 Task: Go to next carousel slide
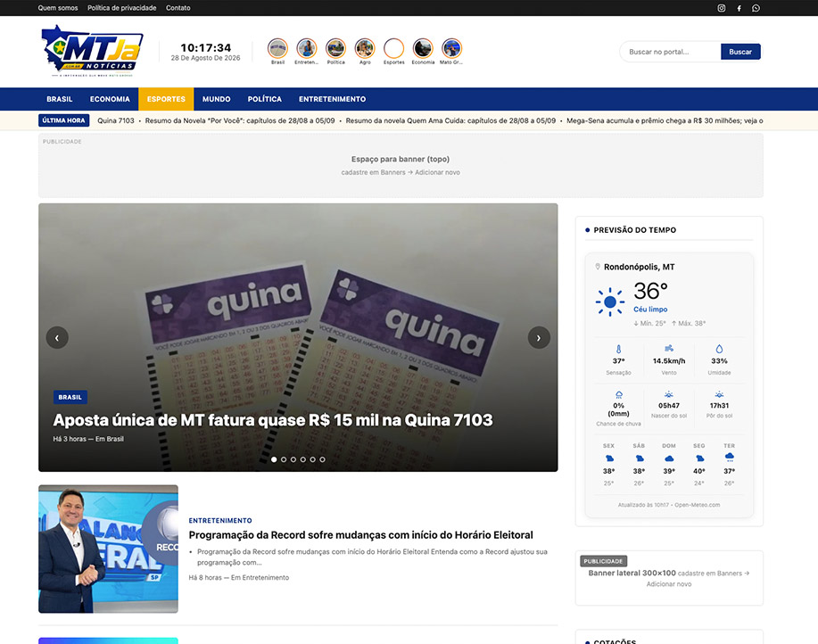(539, 337)
